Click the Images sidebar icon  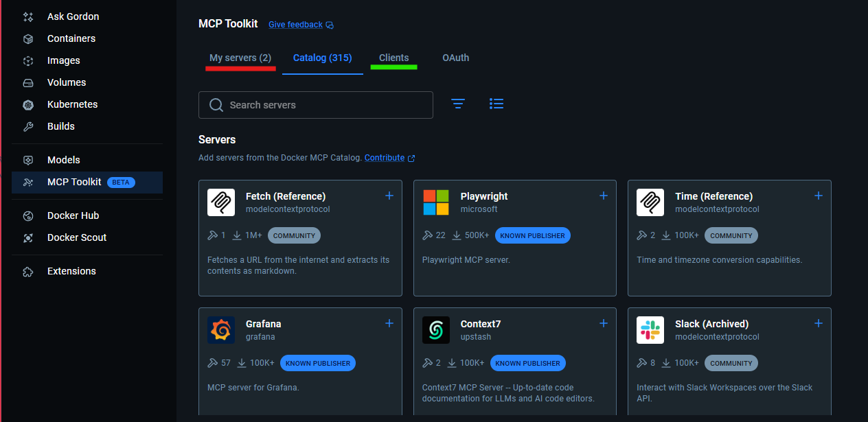pyautogui.click(x=28, y=60)
